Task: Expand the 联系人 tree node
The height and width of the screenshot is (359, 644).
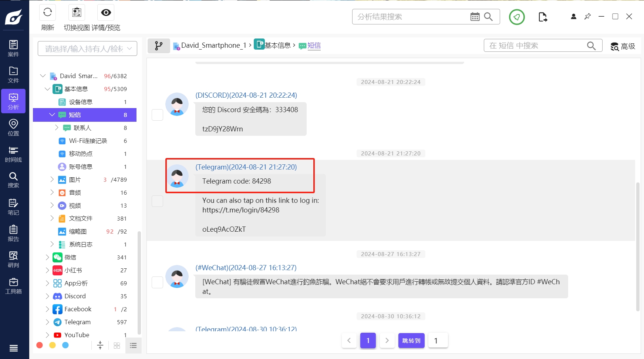Action: point(57,128)
